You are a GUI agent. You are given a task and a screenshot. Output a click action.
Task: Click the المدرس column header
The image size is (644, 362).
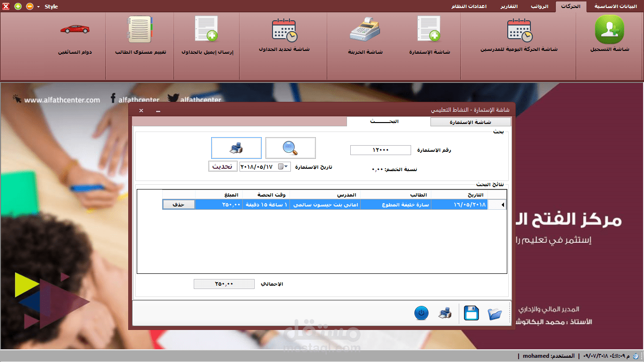coord(325,195)
